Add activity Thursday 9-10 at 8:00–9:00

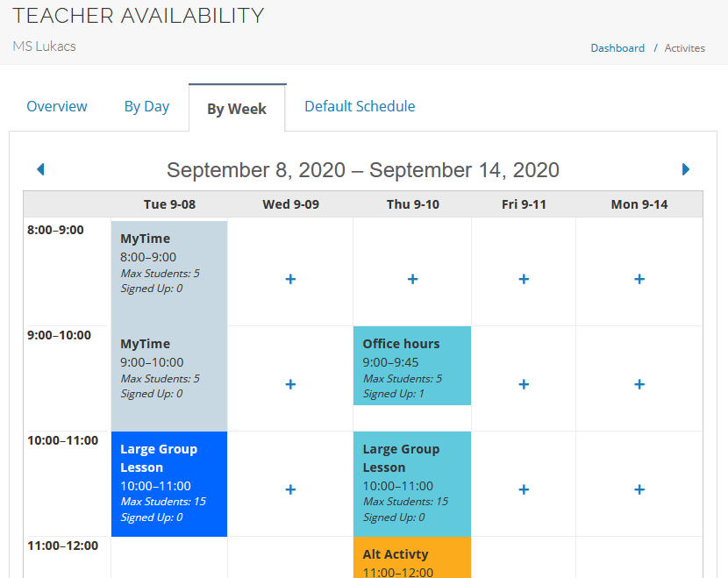(x=412, y=279)
